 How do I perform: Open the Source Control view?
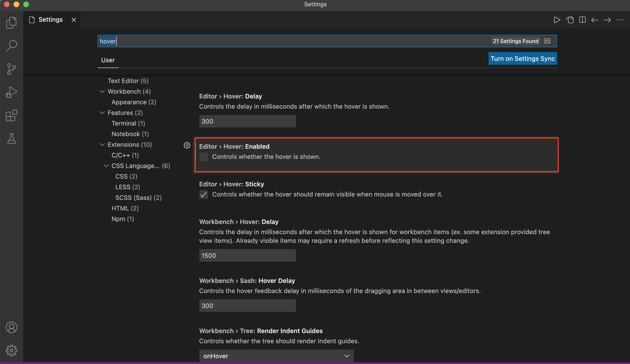(11, 69)
